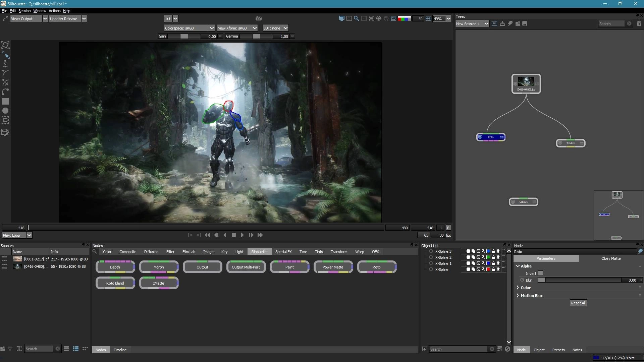Toggle lock for X-Spline
Screen dimensions: 644x362
tap(493, 269)
